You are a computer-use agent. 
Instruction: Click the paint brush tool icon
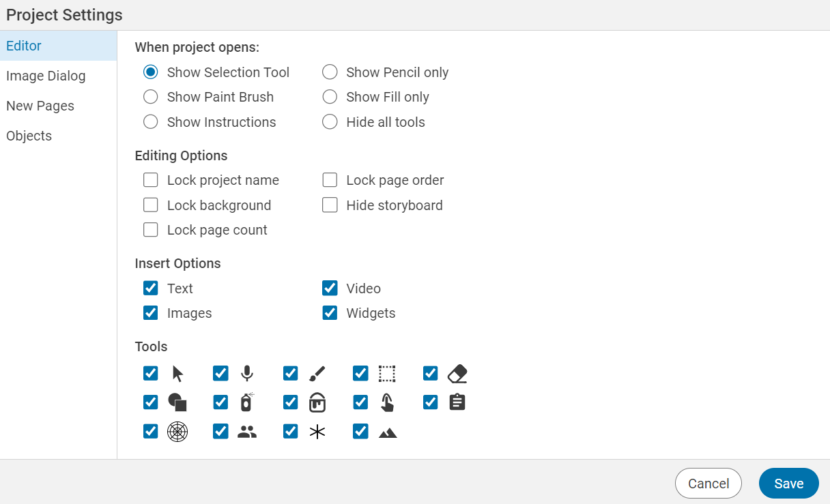tap(317, 374)
